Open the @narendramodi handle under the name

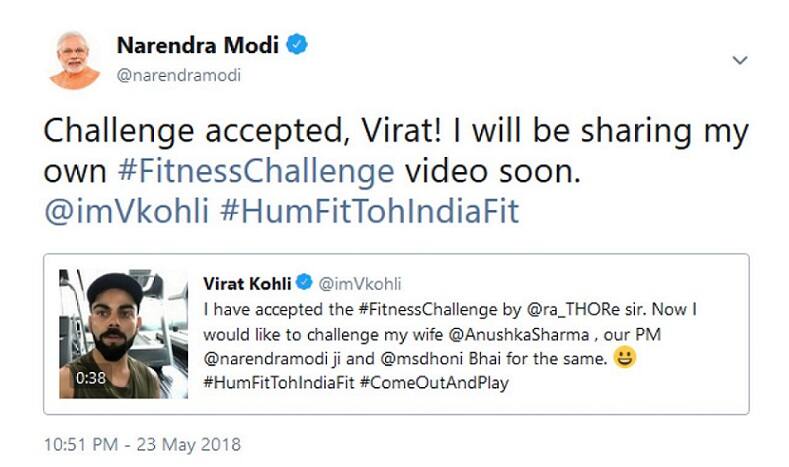(x=179, y=75)
